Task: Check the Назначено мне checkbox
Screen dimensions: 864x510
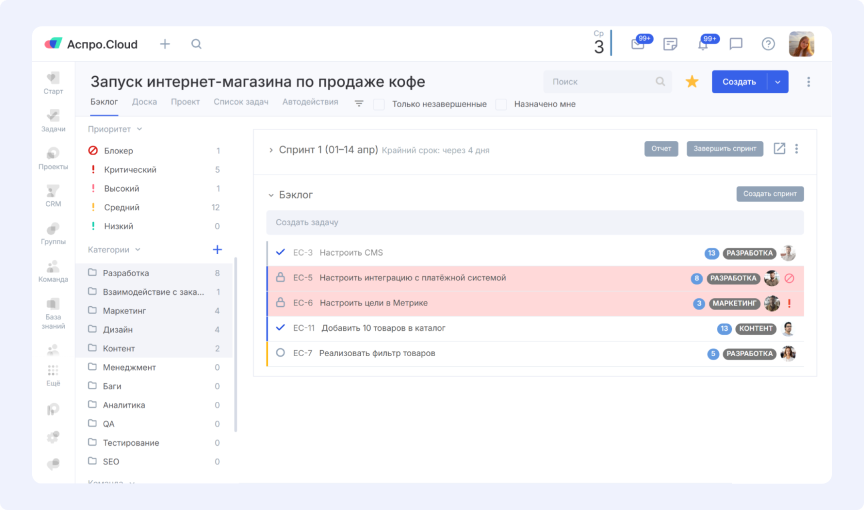Action: 501,104
